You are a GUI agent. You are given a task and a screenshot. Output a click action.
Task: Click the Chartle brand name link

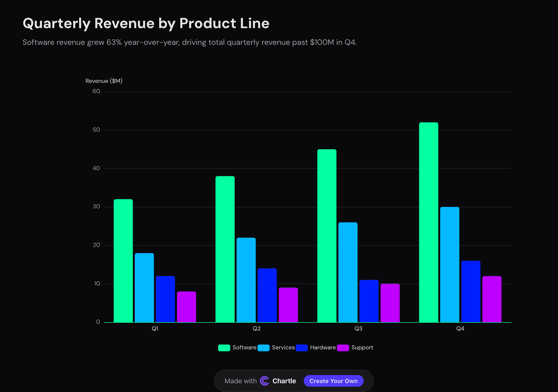click(x=284, y=381)
